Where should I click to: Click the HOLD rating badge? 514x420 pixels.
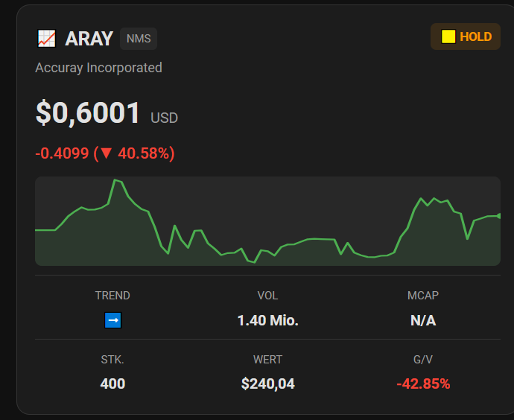[466, 36]
